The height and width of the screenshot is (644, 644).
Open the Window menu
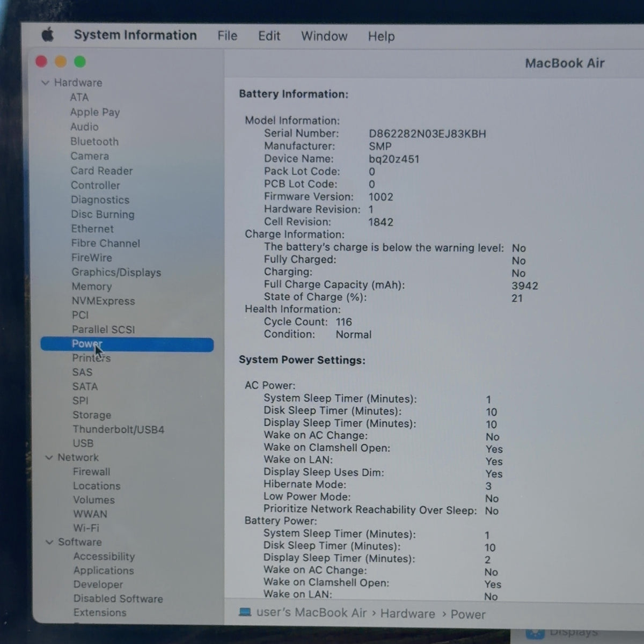coord(324,36)
